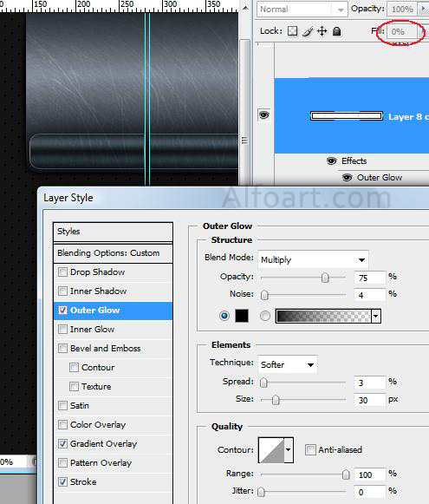This screenshot has width=429, height=504.
Task: Click the Spread value field
Action: coord(369,383)
